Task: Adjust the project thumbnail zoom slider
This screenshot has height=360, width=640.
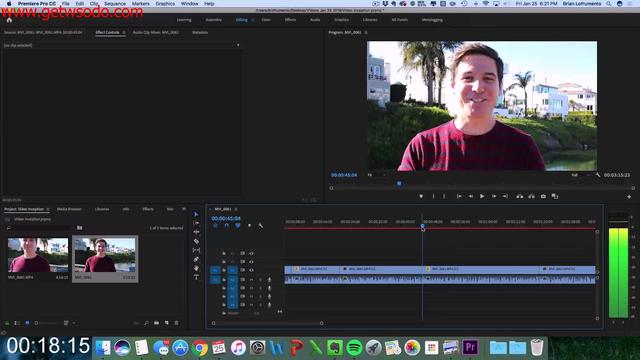Action: pyautogui.click(x=46, y=323)
